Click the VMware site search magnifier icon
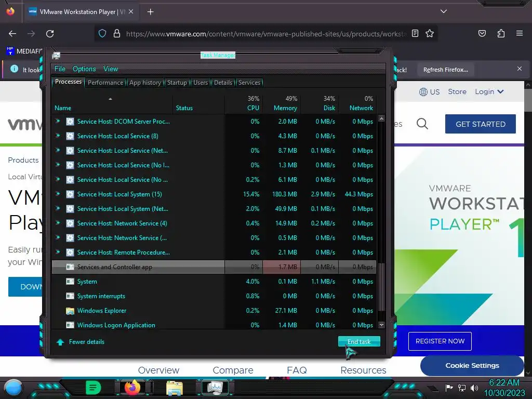This screenshot has height=399, width=532. coord(422,124)
